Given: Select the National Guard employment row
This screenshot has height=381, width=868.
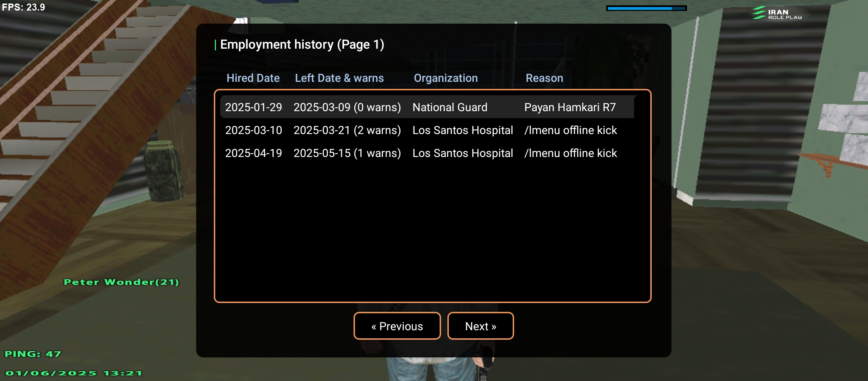Looking at the screenshot, I should pyautogui.click(x=427, y=107).
